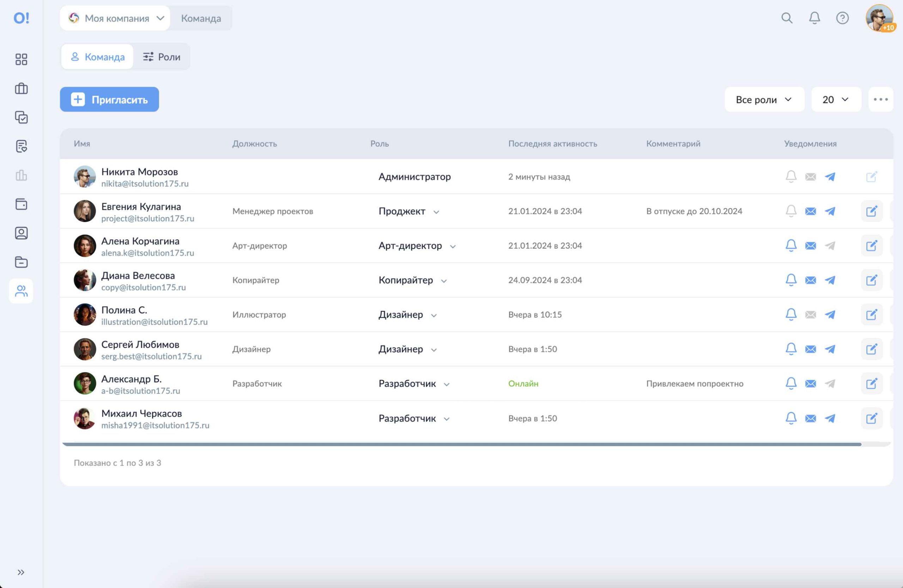Screen dimensions: 903x588
Task: Toggle Telegram notifications for Александр Б.
Action: [830, 383]
